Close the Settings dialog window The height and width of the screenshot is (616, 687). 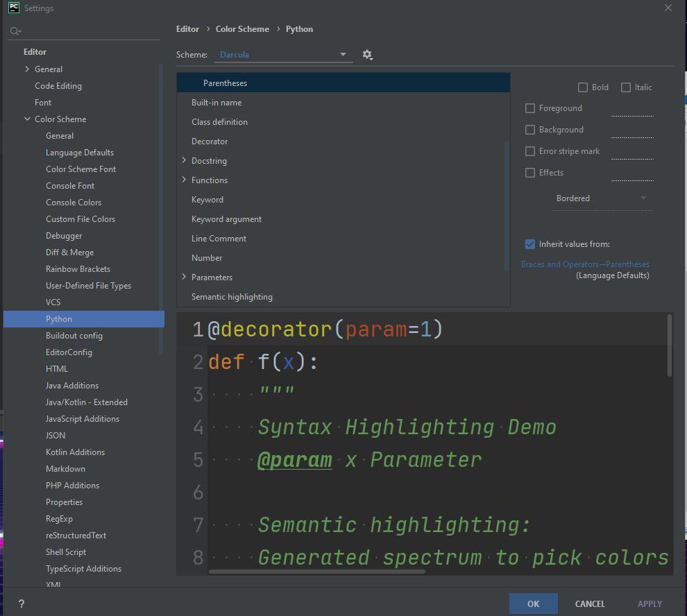tap(668, 8)
